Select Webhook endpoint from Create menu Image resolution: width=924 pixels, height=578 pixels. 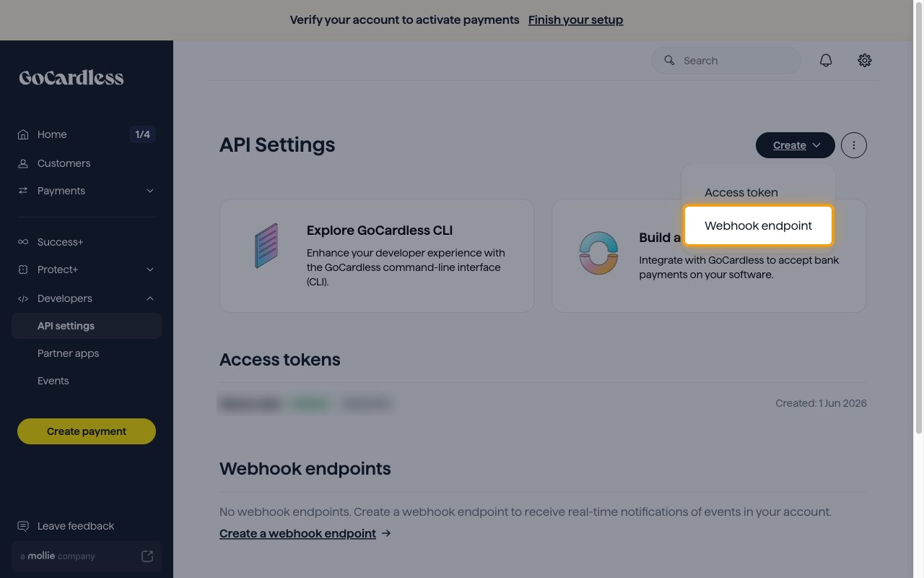click(x=759, y=225)
